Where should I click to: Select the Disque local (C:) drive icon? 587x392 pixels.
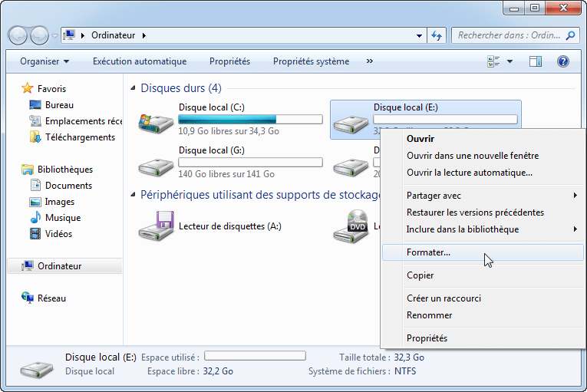click(156, 123)
